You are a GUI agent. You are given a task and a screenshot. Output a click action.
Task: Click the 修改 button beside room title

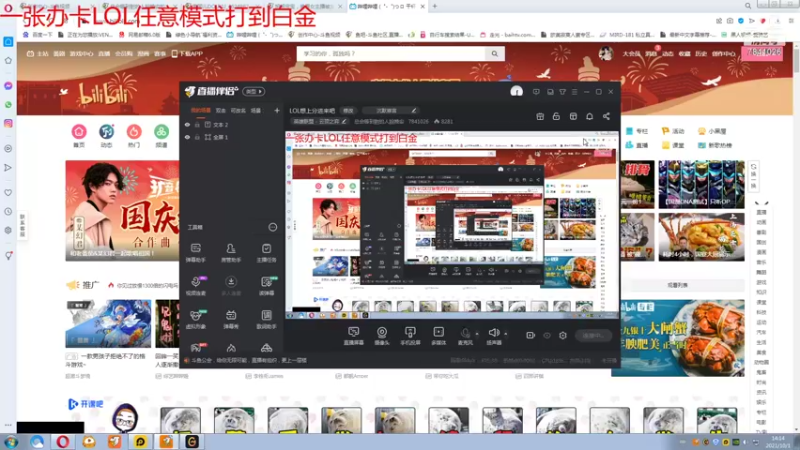[x=348, y=110]
